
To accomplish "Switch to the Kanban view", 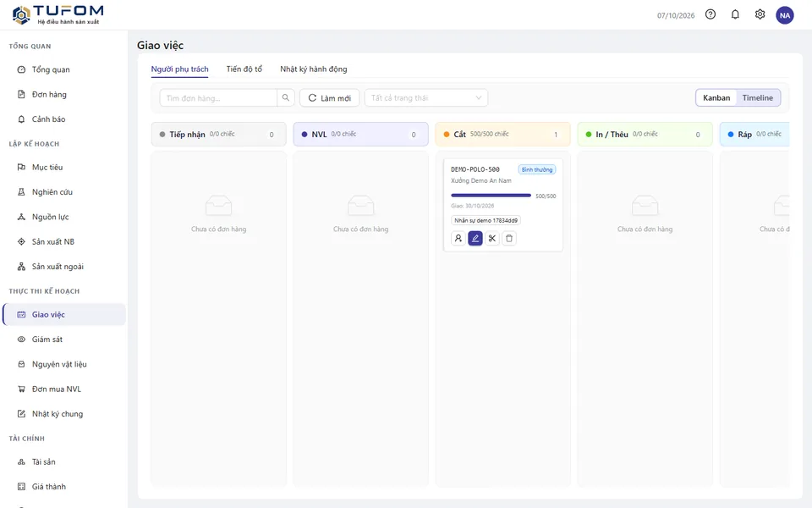I will click(x=716, y=97).
